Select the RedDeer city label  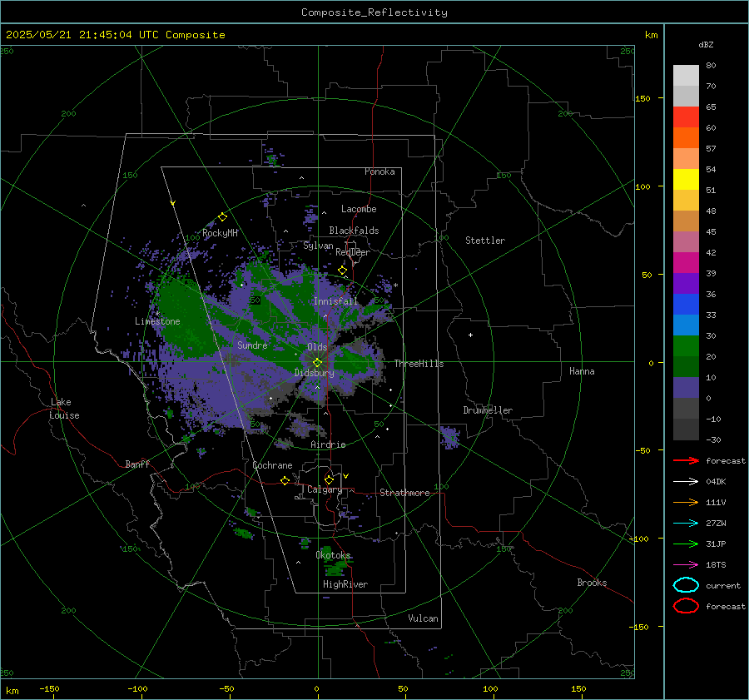coord(353,252)
